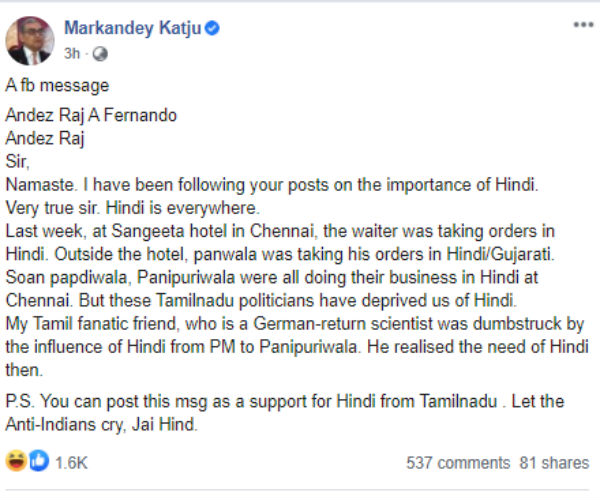View the 81 shares list
Image resolution: width=600 pixels, height=500 pixels.
[x=552, y=463]
